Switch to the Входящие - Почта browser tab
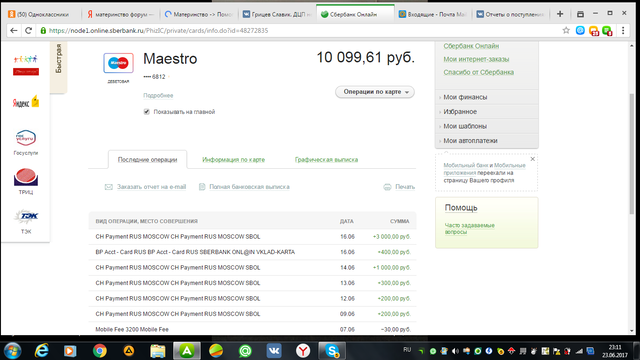640x360 pixels. 433,14
